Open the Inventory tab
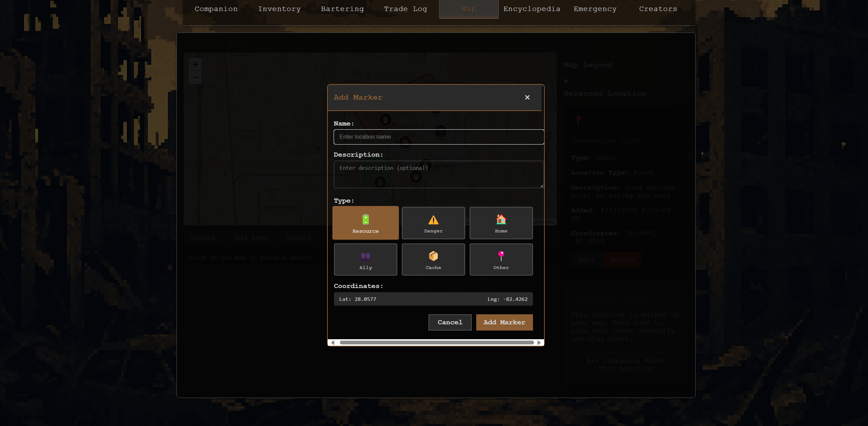868x426 pixels. pos(279,9)
